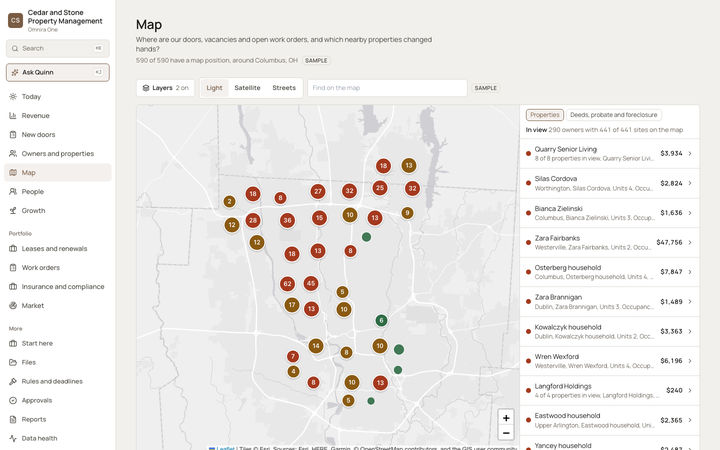Image resolution: width=720 pixels, height=450 pixels.
Task: Click the Revenue chart icon
Action: 13,116
